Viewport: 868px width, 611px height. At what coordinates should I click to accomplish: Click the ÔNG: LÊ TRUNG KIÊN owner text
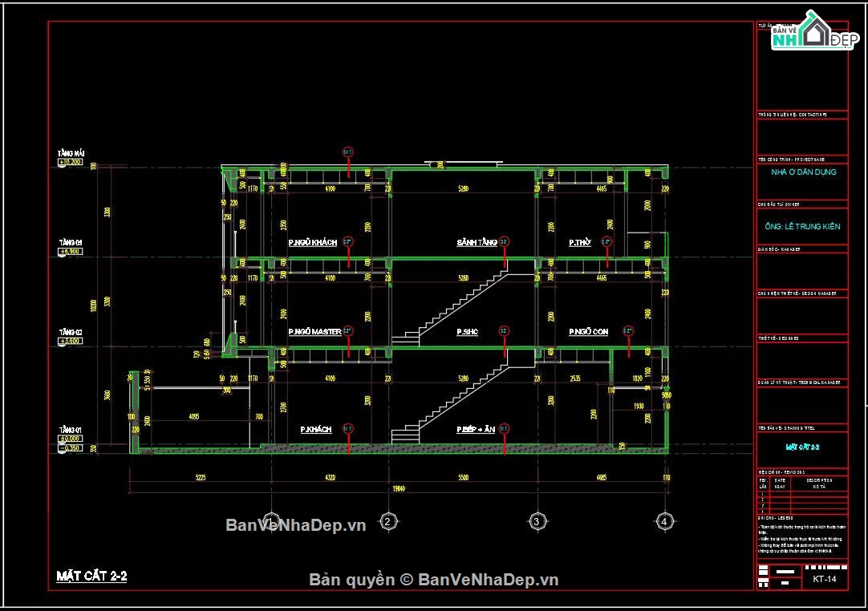point(803,227)
